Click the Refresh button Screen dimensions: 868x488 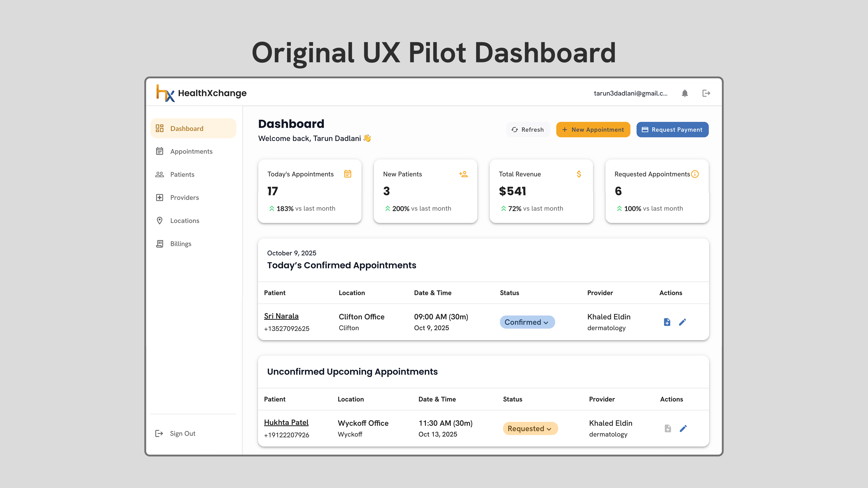click(x=528, y=130)
